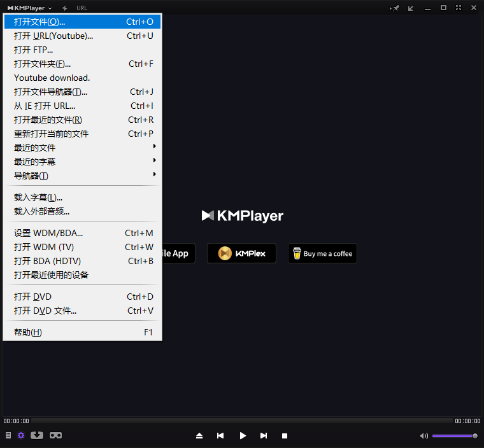Select 打开文件(O)... menu item
This screenshot has height=448, width=484.
pos(82,22)
